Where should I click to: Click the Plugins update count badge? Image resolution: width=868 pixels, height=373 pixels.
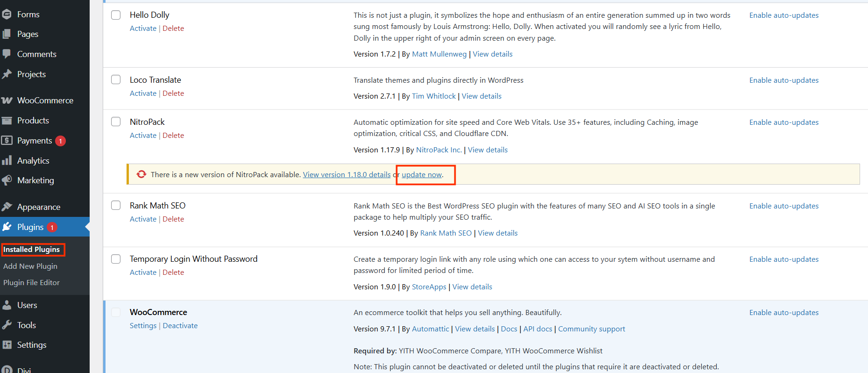click(52, 228)
